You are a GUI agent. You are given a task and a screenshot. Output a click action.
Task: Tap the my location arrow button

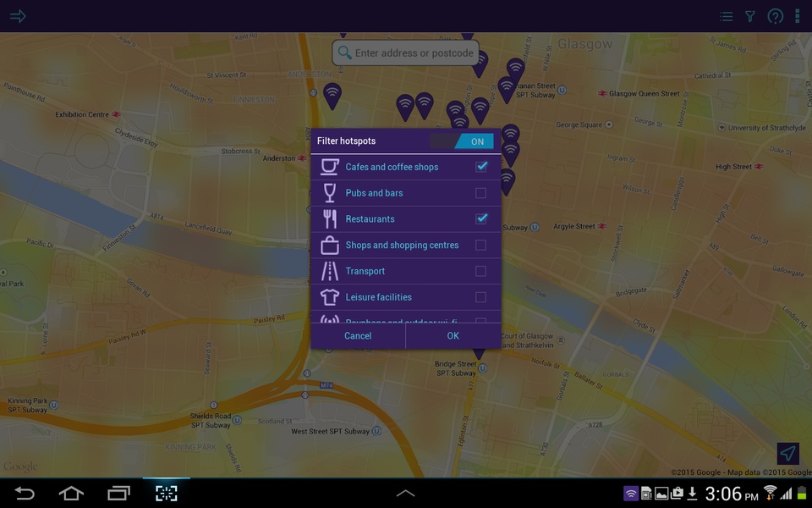[787, 453]
